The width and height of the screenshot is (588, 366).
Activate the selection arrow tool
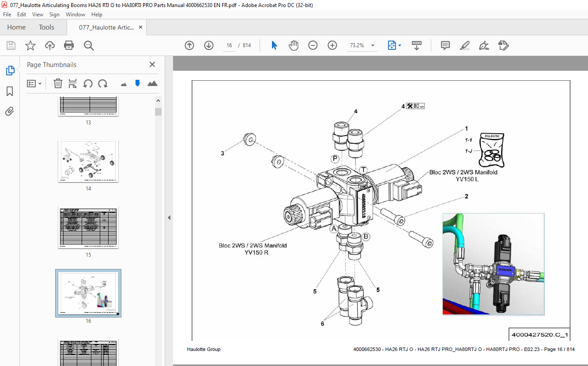pyautogui.click(x=274, y=45)
